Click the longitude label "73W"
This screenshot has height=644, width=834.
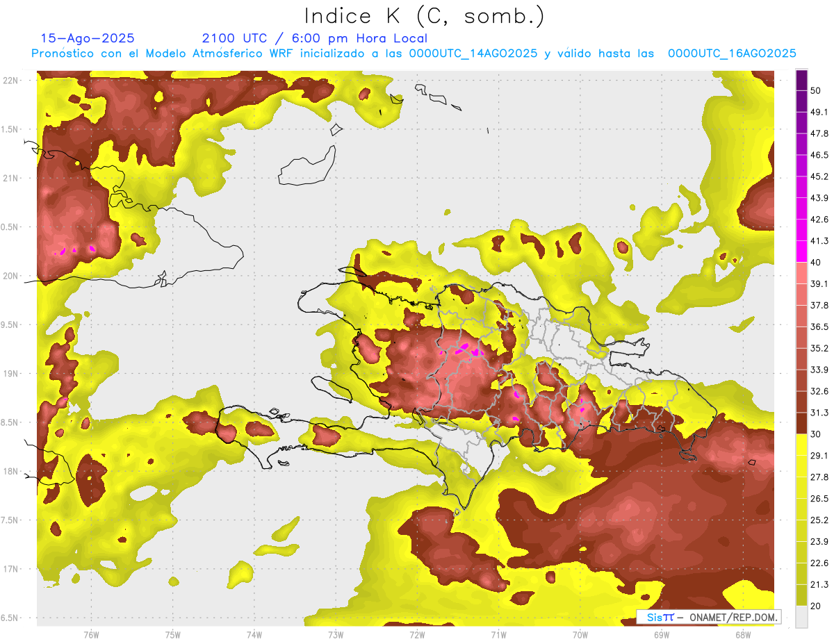(336, 634)
